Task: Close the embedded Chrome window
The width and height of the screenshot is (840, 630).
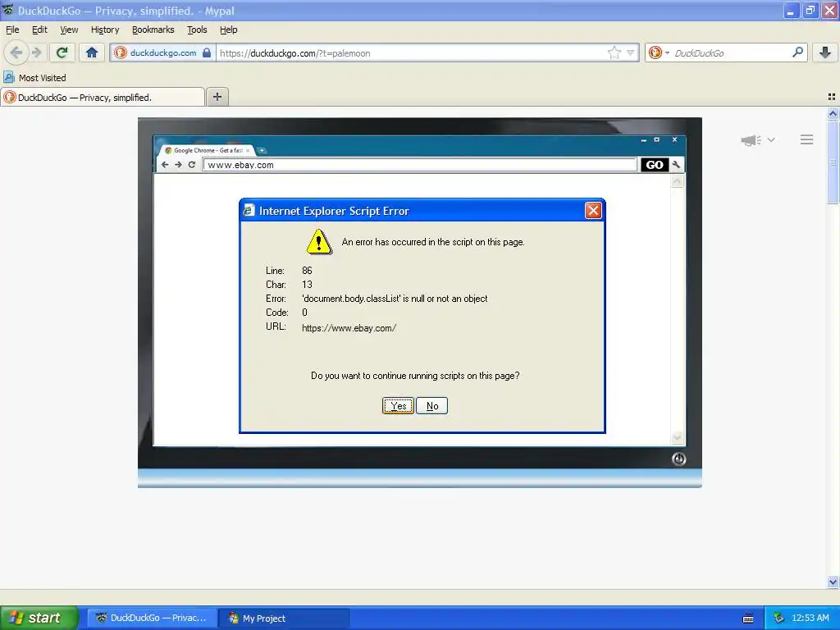Action: click(x=674, y=139)
